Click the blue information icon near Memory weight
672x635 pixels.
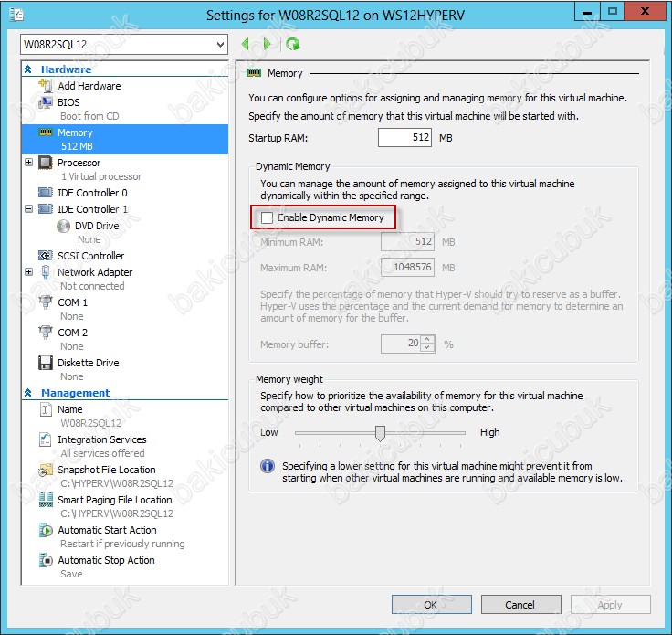[268, 466]
